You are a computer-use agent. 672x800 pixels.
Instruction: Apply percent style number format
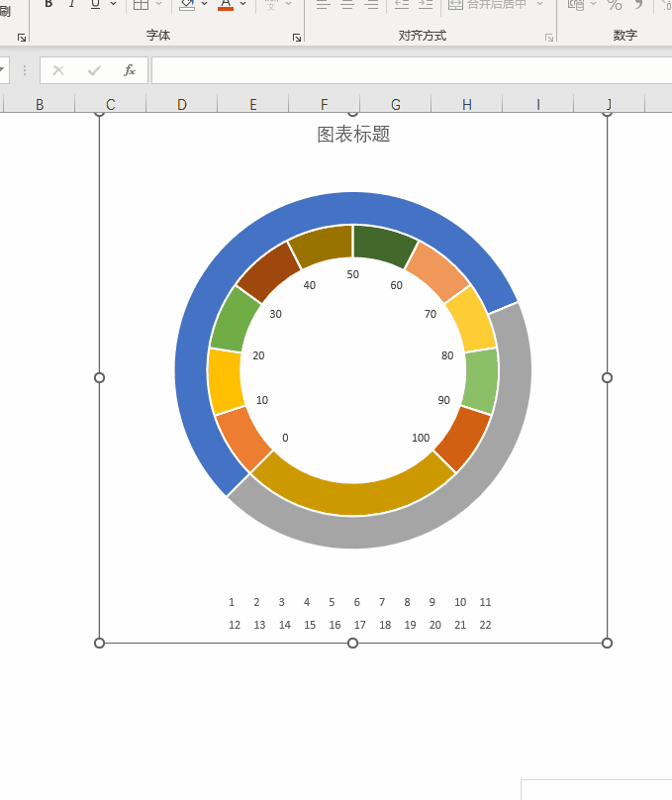[x=615, y=4]
